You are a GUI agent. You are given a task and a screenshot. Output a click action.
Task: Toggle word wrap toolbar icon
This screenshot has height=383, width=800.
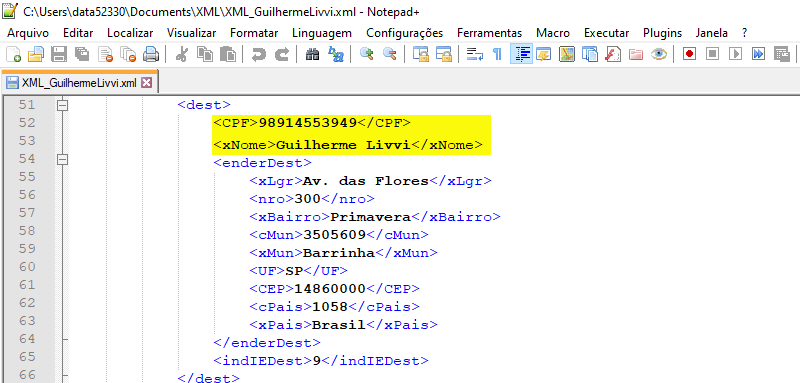[474, 54]
